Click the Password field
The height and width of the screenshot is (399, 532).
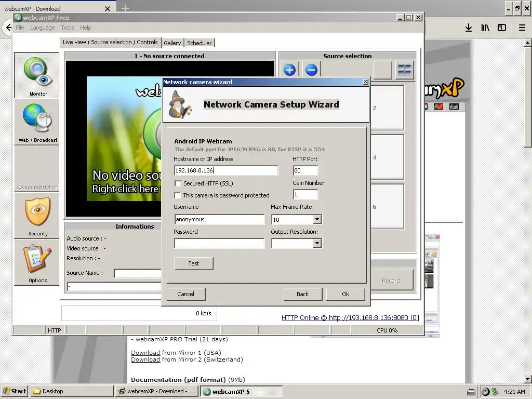pos(219,243)
